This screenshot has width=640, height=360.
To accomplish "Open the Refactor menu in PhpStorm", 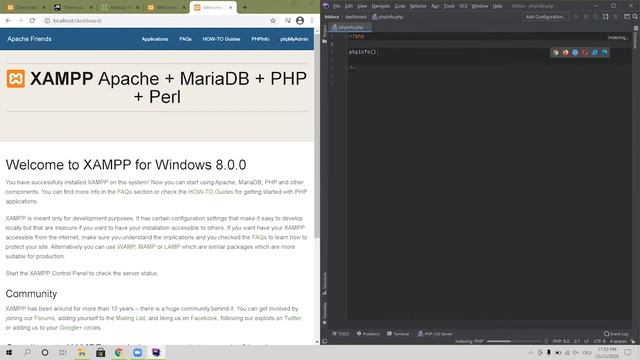I will (x=418, y=6).
